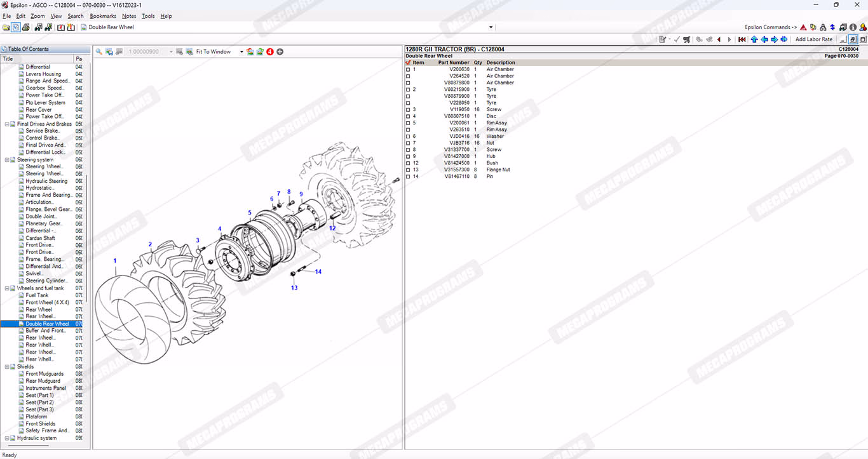Open the Rear Mudguard page in tree
The image size is (868, 459).
click(43, 381)
